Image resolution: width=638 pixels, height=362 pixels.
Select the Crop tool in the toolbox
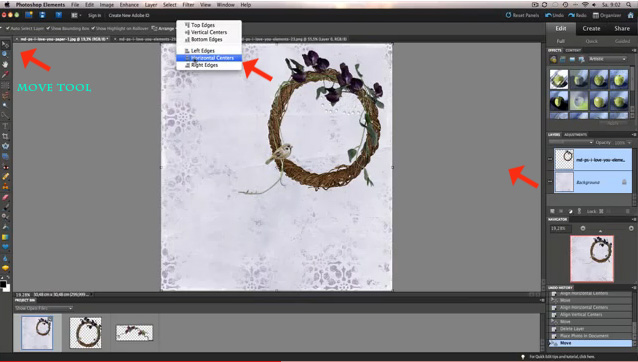(5, 136)
